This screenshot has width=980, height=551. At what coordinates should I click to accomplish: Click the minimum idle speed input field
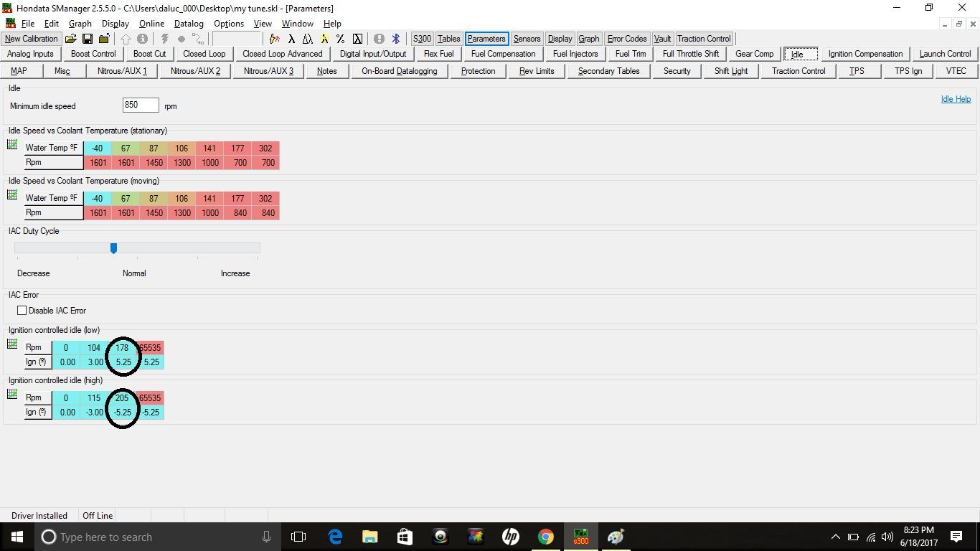pyautogui.click(x=141, y=105)
